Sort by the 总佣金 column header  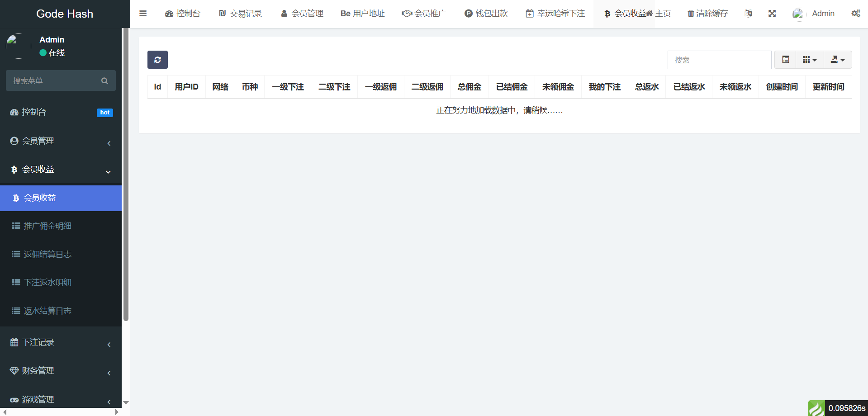pos(470,87)
